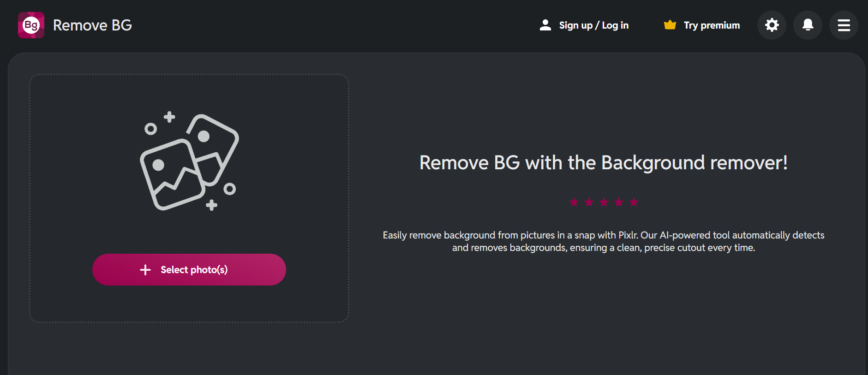Screen dimensions: 868x375
Task: Show notifications with the bell icon
Action: [x=808, y=25]
